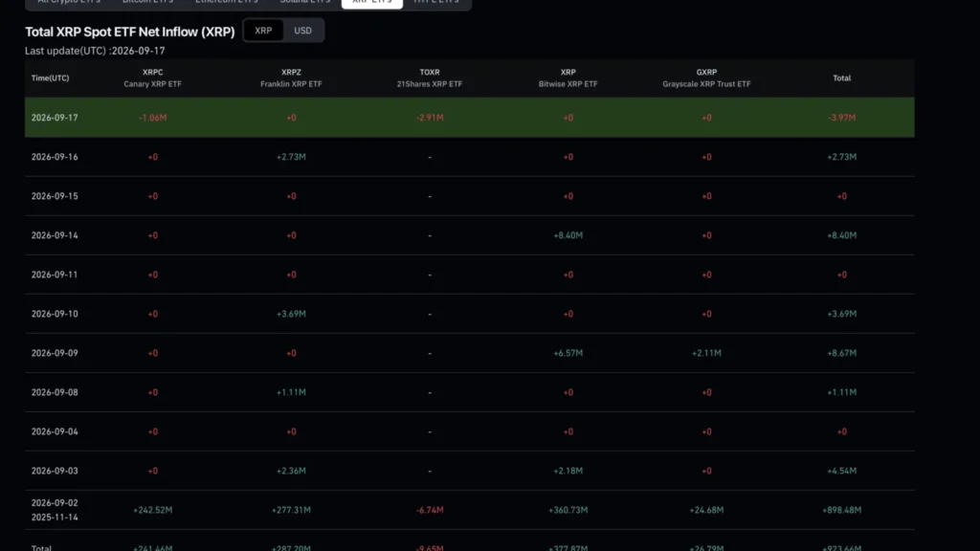Image resolution: width=980 pixels, height=551 pixels.
Task: Click Bitwise +360.73M cumulative inflow value
Action: [x=568, y=510]
